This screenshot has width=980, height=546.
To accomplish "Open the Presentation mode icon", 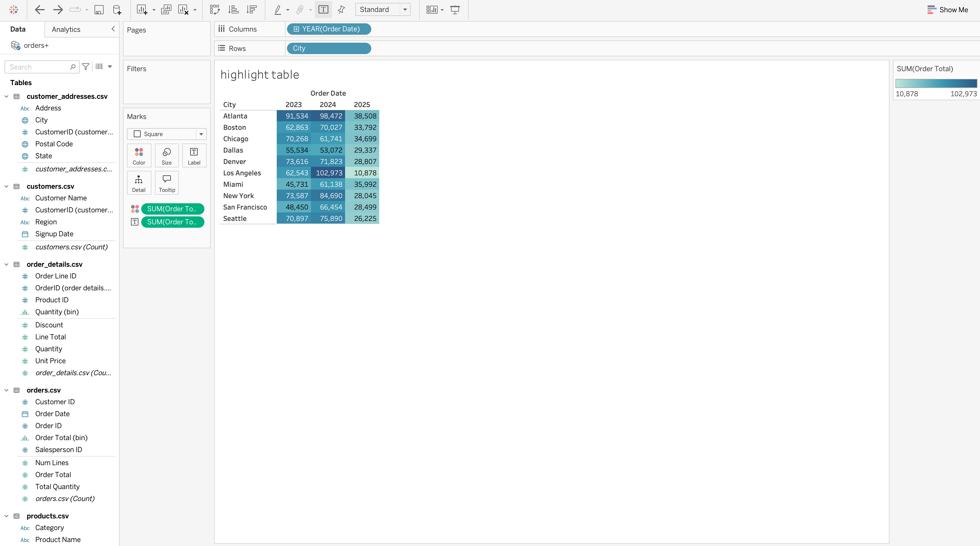I will tap(455, 9).
